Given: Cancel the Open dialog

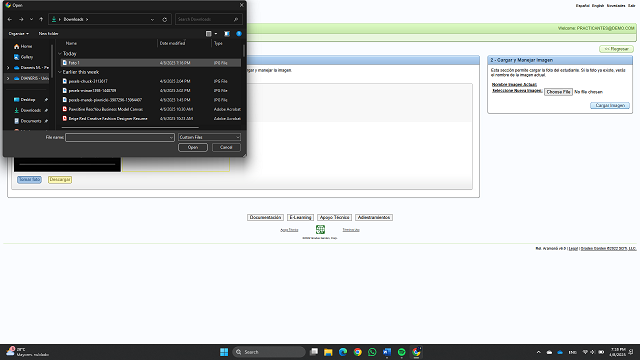Looking at the screenshot, I should [x=226, y=147].
